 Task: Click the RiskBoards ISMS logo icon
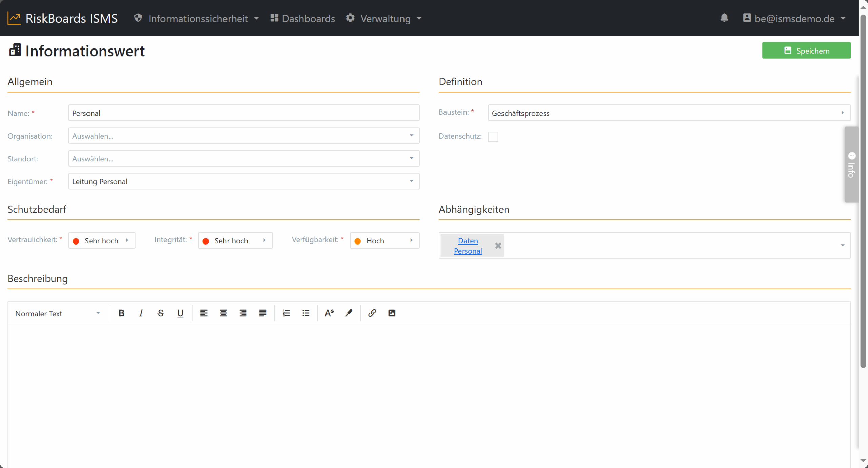pos(14,18)
